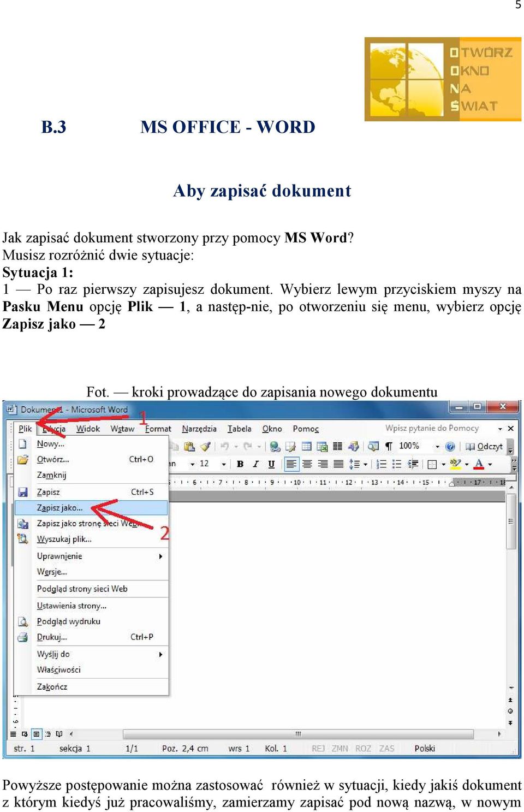The width and height of the screenshot is (524, 812).
Task: Toggle Justify alignment
Action: (x=338, y=464)
